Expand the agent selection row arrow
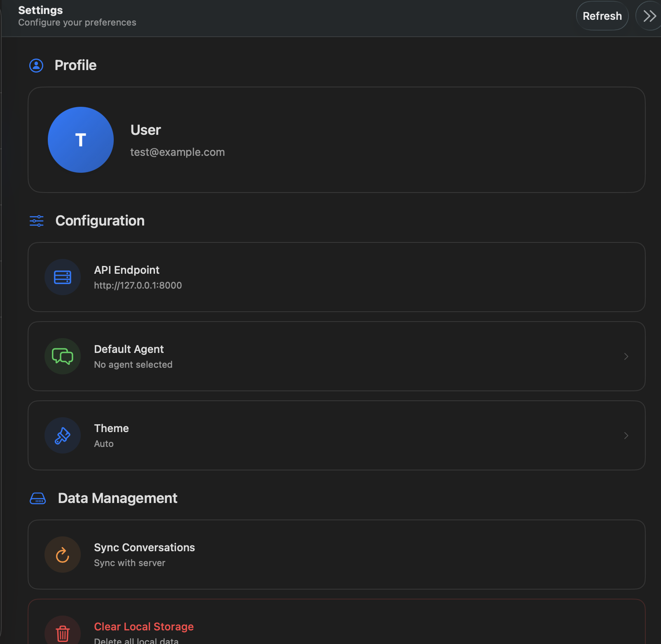661x644 pixels. point(626,356)
